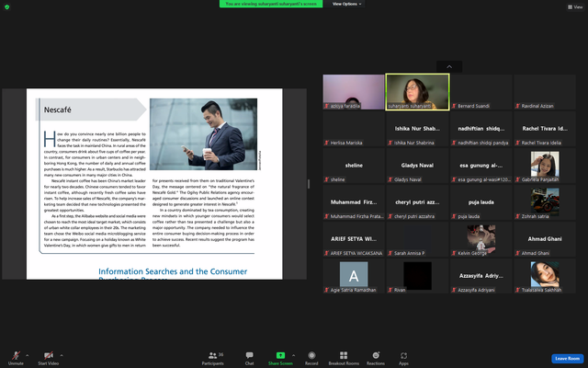This screenshot has height=368, width=588.
Task: Select sheline's participant tile
Action: coord(354,166)
